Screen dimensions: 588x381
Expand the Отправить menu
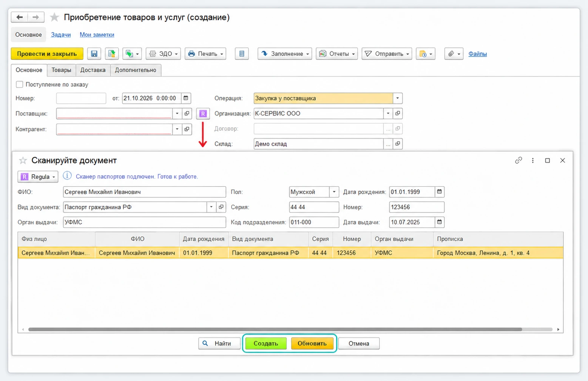coord(387,54)
